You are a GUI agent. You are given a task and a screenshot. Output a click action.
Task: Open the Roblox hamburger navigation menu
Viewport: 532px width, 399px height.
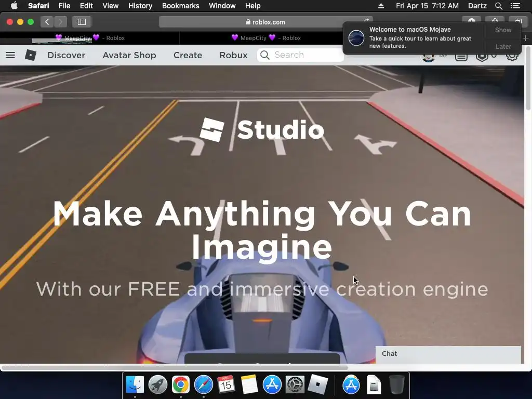[x=10, y=55]
